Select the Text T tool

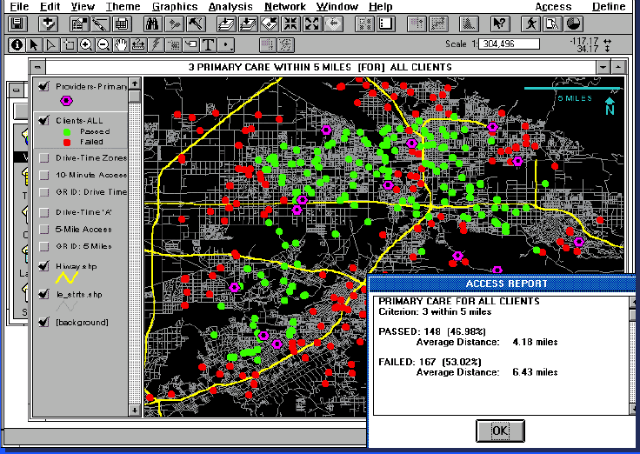click(x=208, y=44)
